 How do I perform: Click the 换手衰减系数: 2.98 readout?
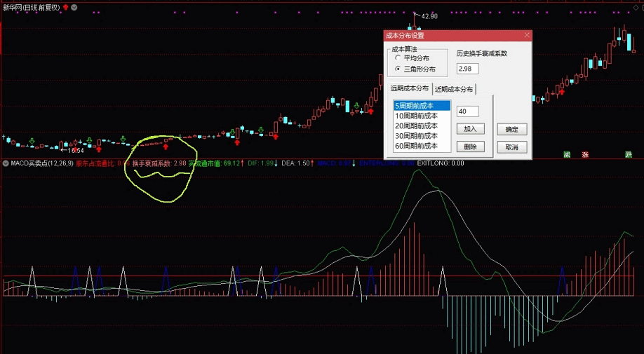(x=159, y=163)
